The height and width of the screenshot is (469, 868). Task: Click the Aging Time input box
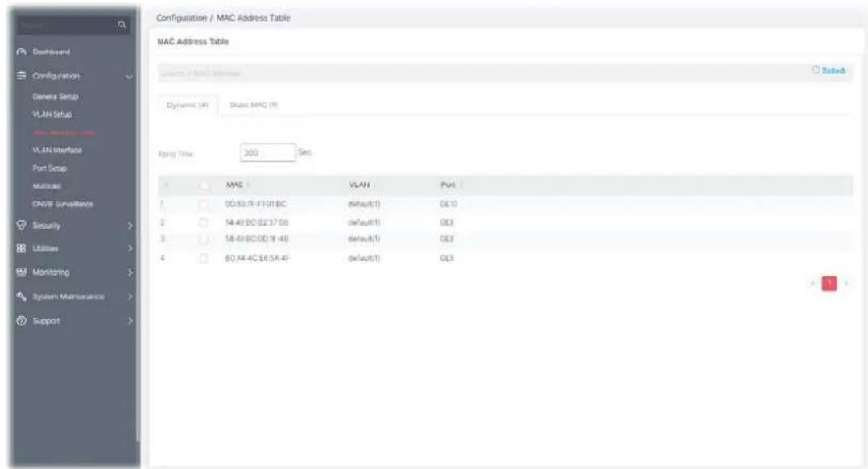click(x=268, y=152)
